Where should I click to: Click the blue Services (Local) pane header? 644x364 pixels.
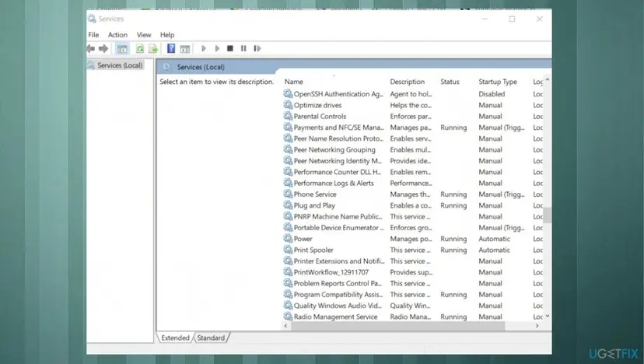tap(354, 67)
